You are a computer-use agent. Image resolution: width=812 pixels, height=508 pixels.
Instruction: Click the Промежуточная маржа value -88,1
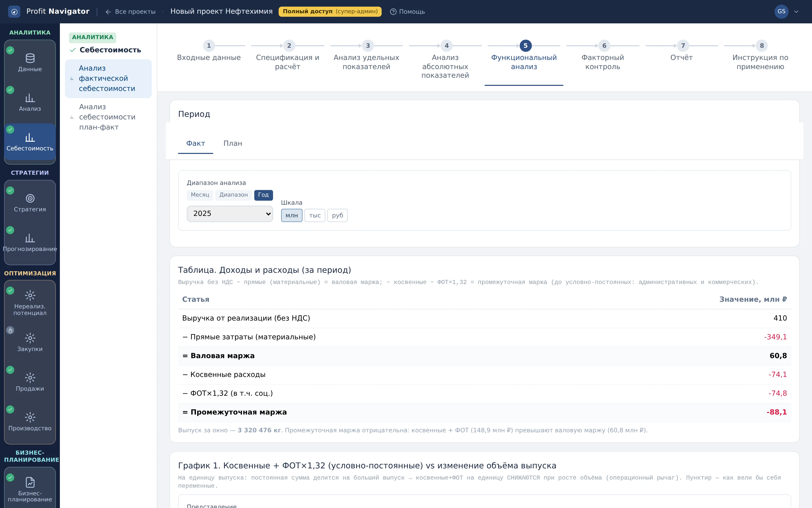click(x=776, y=412)
